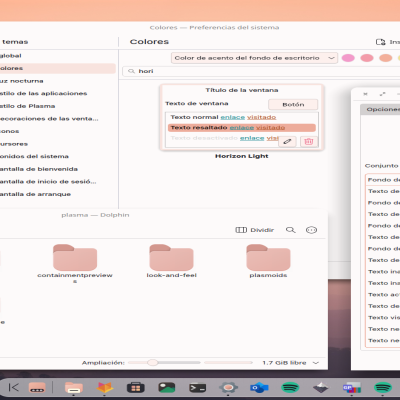Click Texto ac row in right window list
The image size is (400, 400).
[x=383, y=295]
